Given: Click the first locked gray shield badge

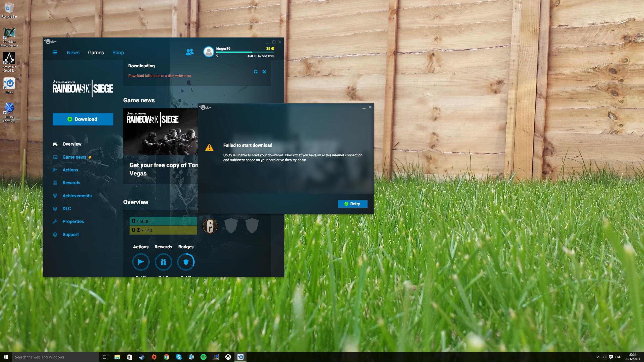Looking at the screenshot, I should click(231, 225).
